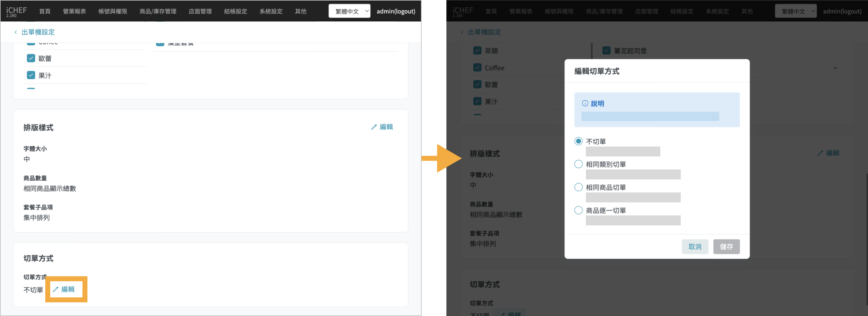Click the info icon next to 說明
Image resolution: width=868 pixels, height=316 pixels.
tap(585, 104)
